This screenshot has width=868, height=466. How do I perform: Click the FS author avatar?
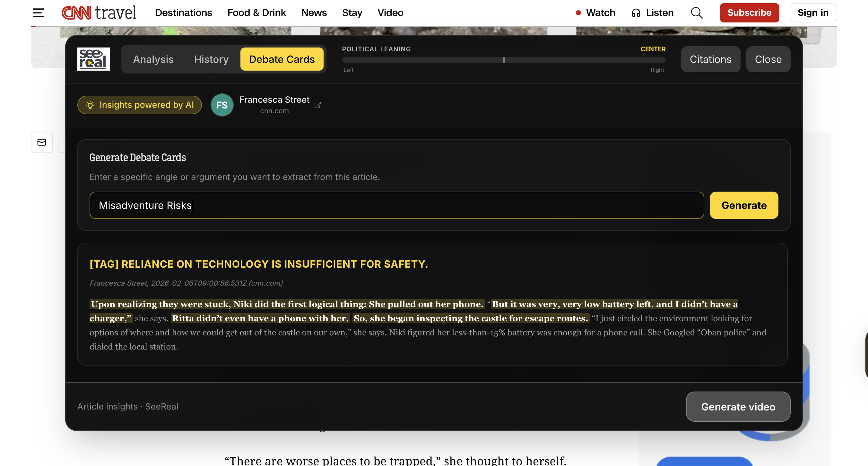click(x=222, y=105)
